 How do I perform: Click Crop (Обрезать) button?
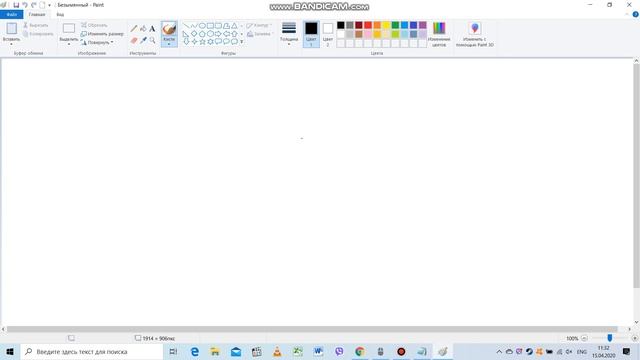(x=94, y=25)
